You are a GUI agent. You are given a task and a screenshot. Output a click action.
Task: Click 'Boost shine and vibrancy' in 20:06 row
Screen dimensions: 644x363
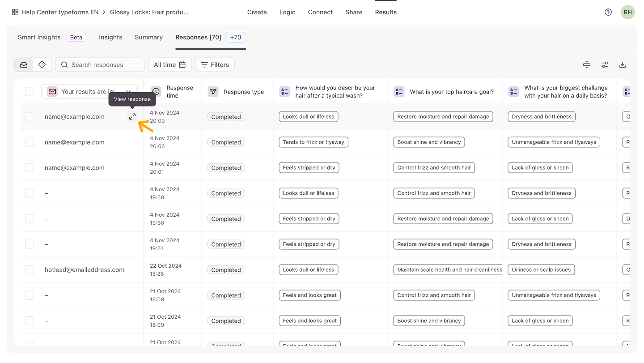click(429, 142)
